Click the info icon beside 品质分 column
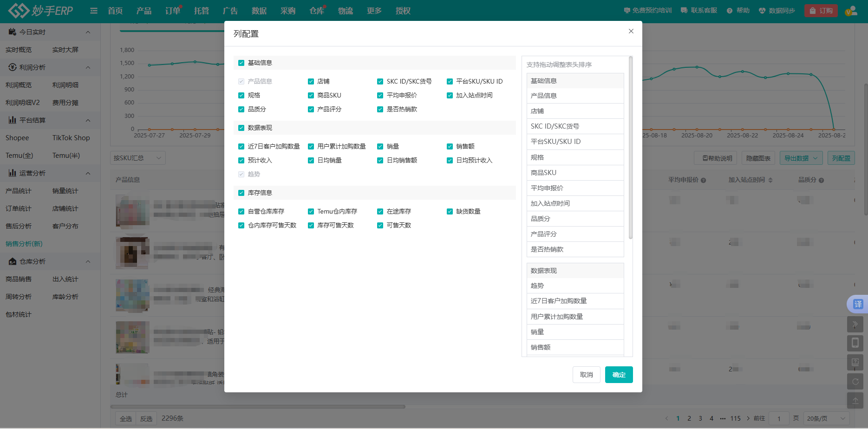The image size is (868, 429). click(x=822, y=180)
